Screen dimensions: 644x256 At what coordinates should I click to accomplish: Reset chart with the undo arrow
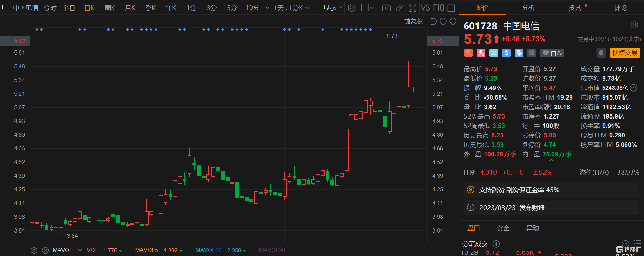click(x=433, y=21)
